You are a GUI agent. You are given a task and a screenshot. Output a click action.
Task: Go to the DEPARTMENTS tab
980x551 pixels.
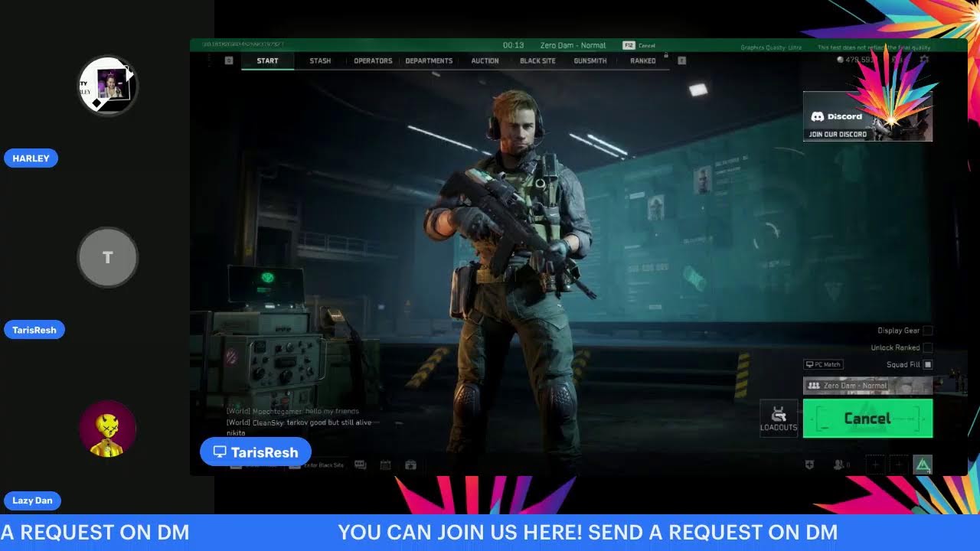point(429,60)
